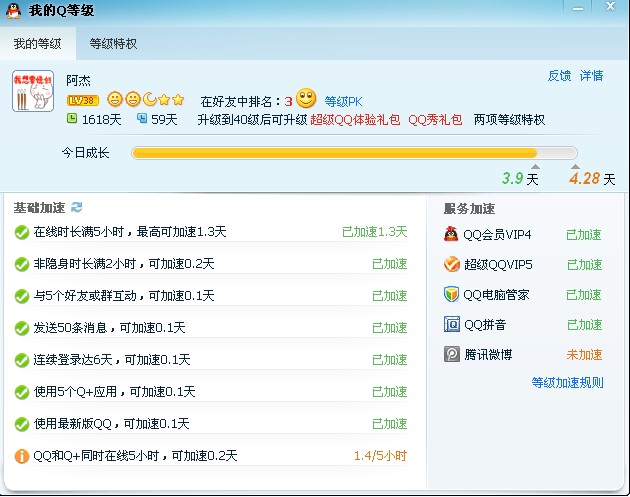Click the last star level icon

coord(178,99)
